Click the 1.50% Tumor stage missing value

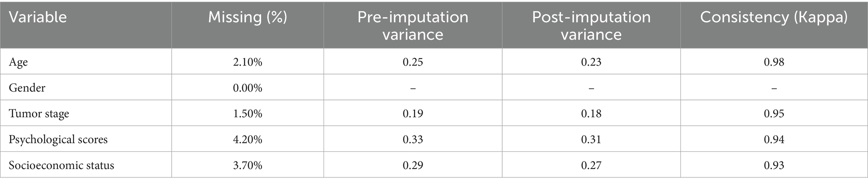point(248,114)
